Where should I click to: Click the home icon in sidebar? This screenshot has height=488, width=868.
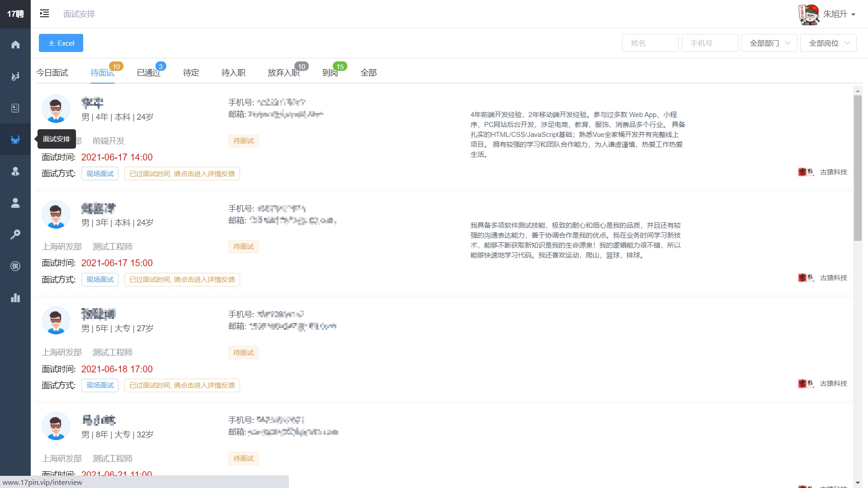click(x=15, y=44)
